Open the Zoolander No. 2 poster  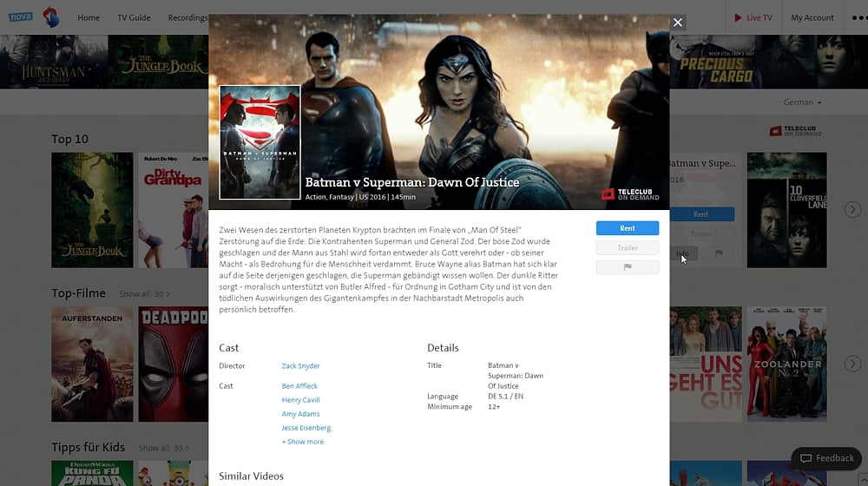786,364
